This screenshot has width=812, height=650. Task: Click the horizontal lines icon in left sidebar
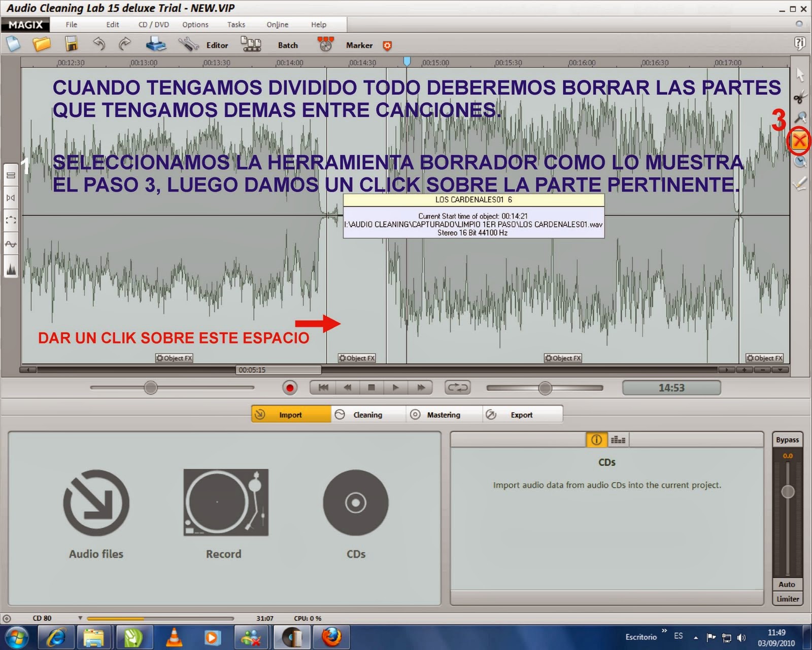pos(11,175)
